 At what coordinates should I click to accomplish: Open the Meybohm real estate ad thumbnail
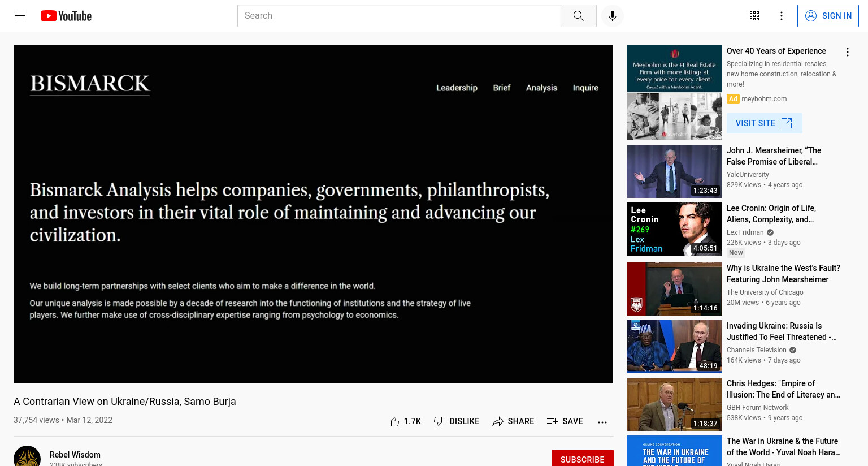pyautogui.click(x=675, y=93)
